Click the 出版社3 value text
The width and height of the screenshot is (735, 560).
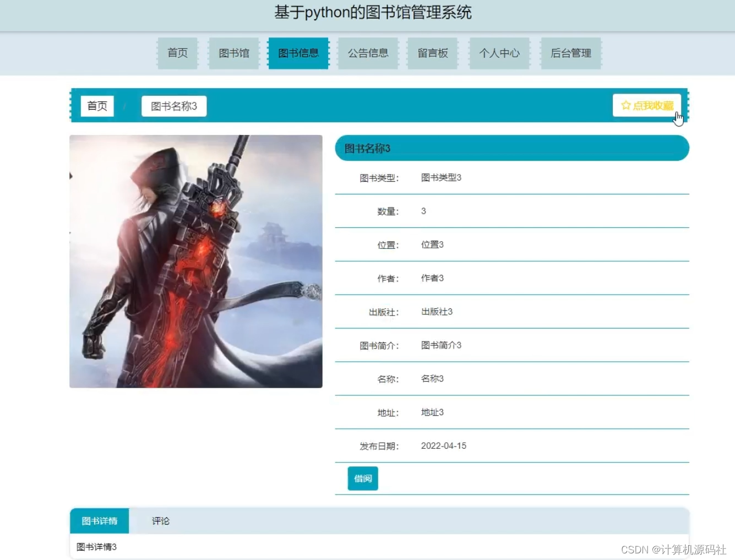(x=437, y=312)
